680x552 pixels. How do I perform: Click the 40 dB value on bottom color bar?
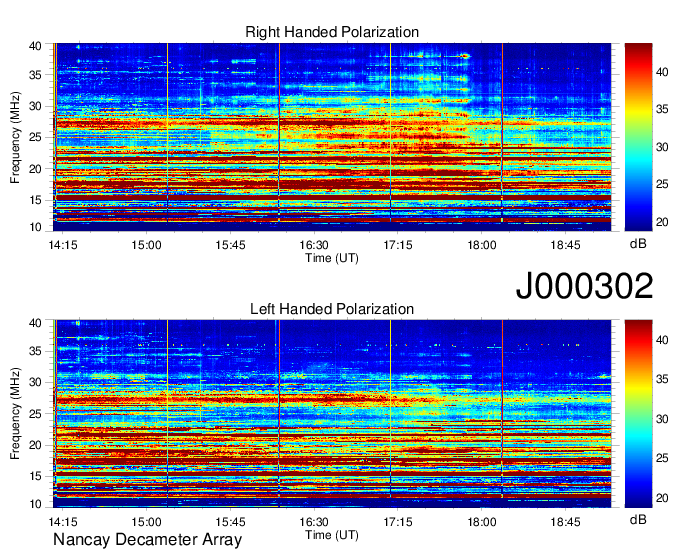coord(662,340)
